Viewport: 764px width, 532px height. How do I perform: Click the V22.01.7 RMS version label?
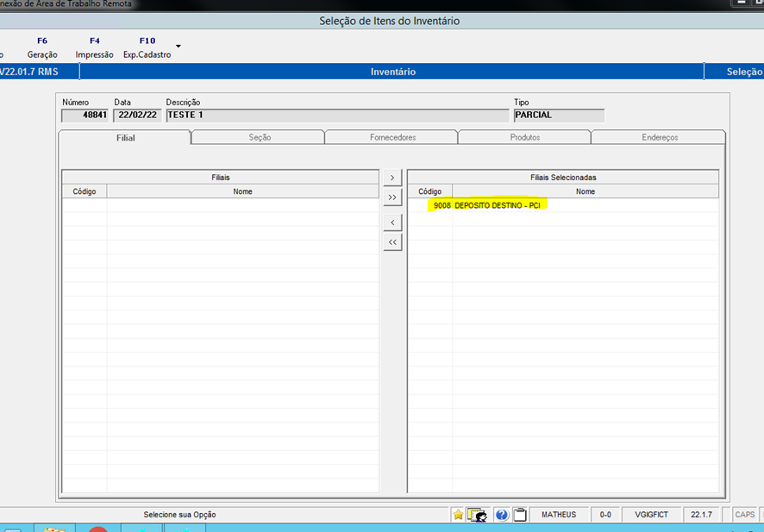(29, 72)
